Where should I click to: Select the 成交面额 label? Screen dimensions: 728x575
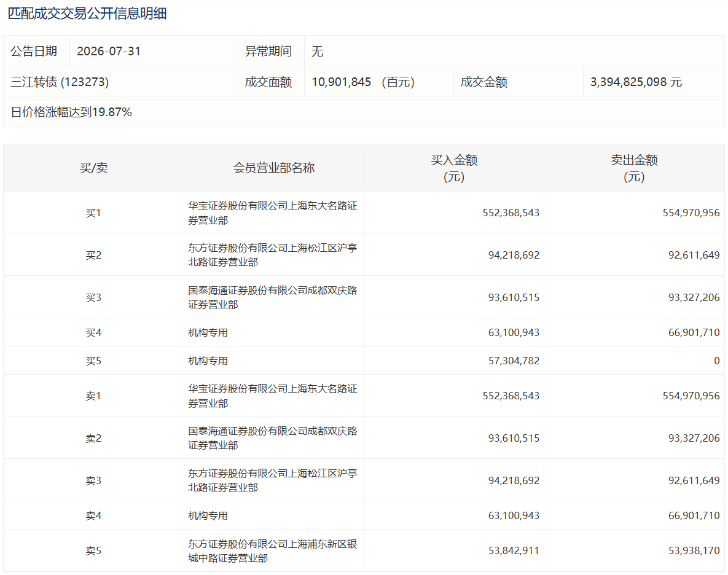tap(268, 82)
